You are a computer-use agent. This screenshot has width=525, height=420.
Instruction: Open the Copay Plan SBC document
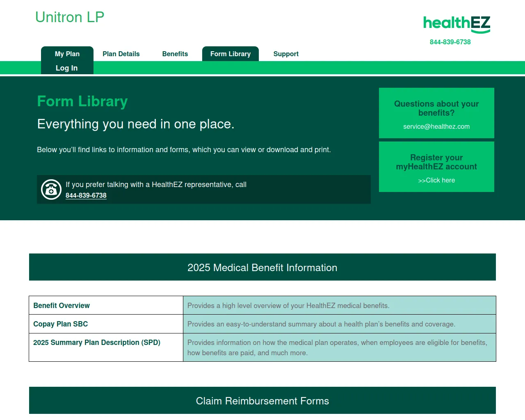(x=61, y=324)
